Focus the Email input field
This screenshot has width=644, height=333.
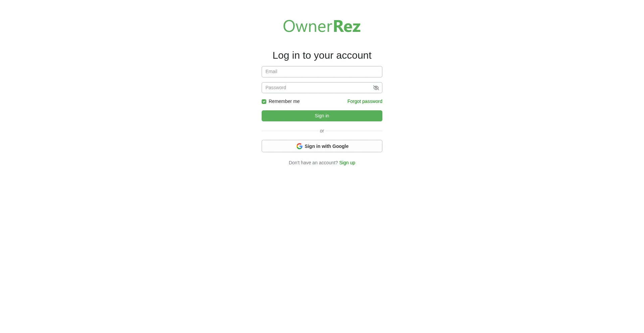pyautogui.click(x=322, y=72)
